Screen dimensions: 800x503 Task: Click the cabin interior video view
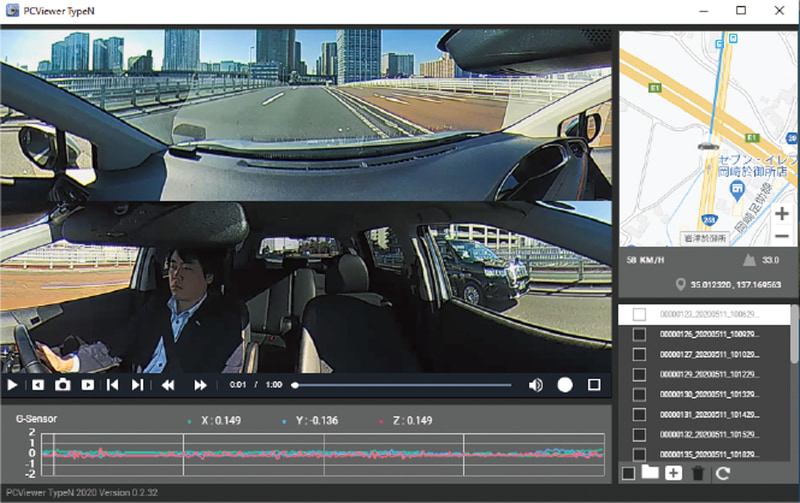[306, 287]
